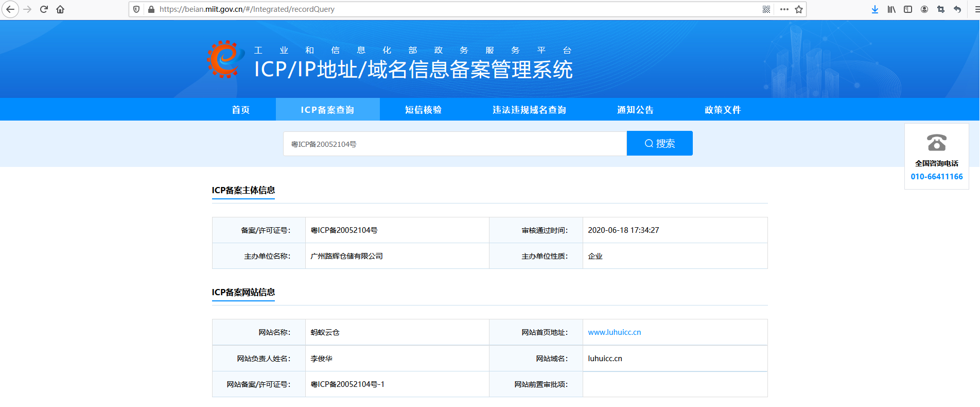This screenshot has width=980, height=407.
Task: Focus the ICP record search field
Action: click(x=455, y=144)
